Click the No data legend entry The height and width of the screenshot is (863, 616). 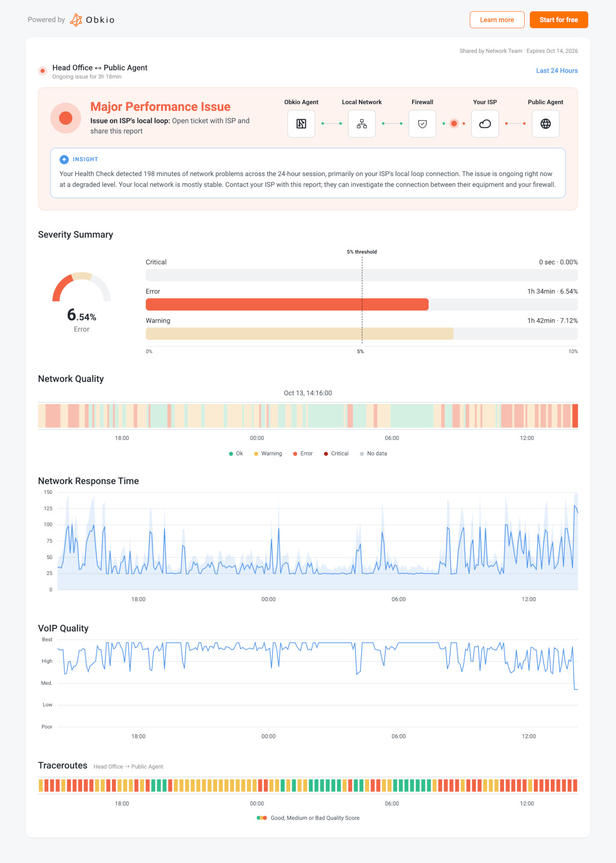[x=373, y=454]
